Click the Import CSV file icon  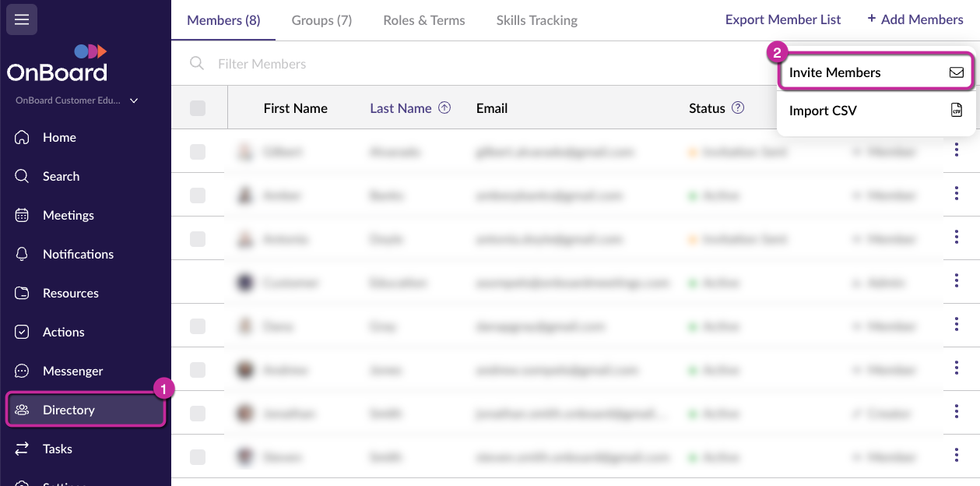957,111
